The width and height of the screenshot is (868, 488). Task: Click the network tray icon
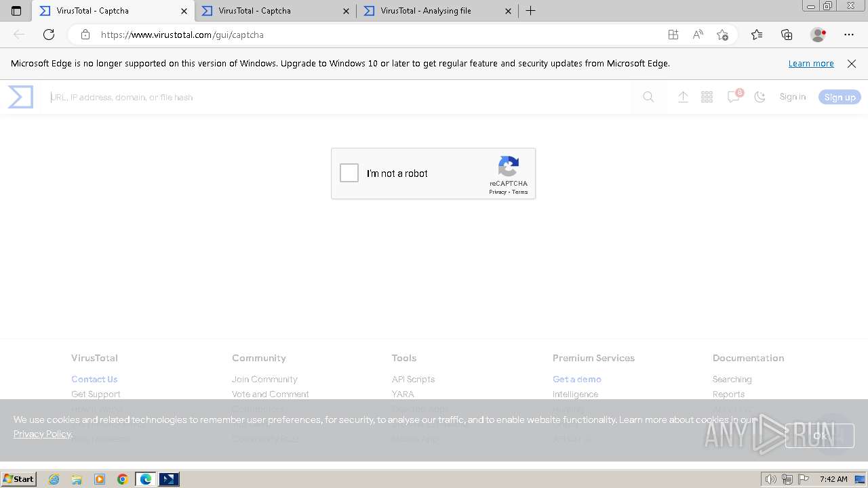(787, 479)
